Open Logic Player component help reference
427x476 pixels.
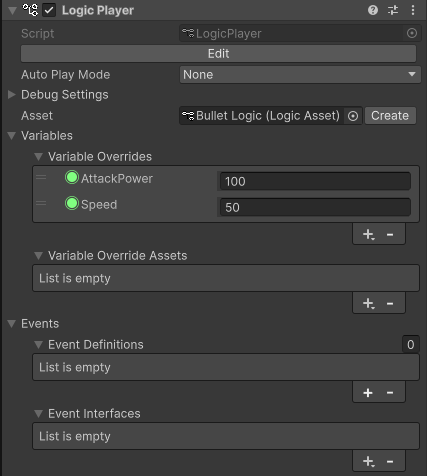pyautogui.click(x=373, y=10)
